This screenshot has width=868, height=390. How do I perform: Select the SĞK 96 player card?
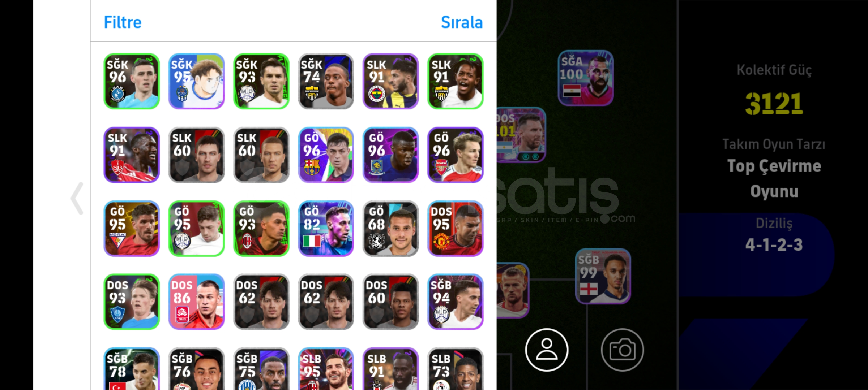pos(132,81)
